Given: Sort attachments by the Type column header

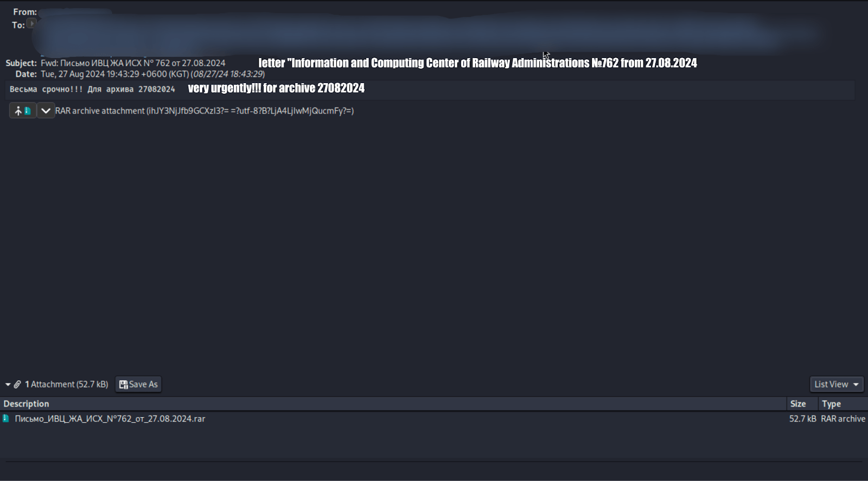Looking at the screenshot, I should click(x=831, y=403).
